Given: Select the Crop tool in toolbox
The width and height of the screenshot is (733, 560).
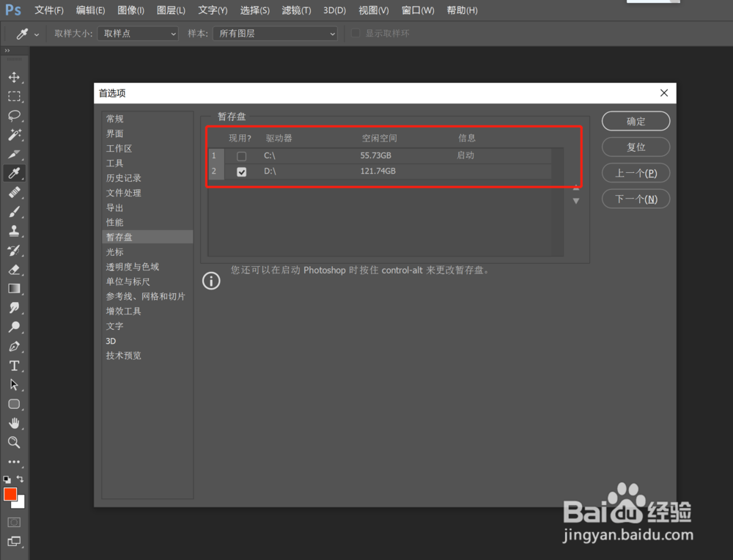Looking at the screenshot, I should 14,154.
